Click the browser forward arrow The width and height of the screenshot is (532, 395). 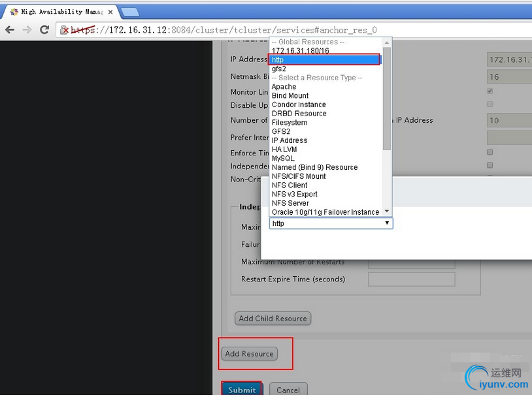tap(27, 30)
